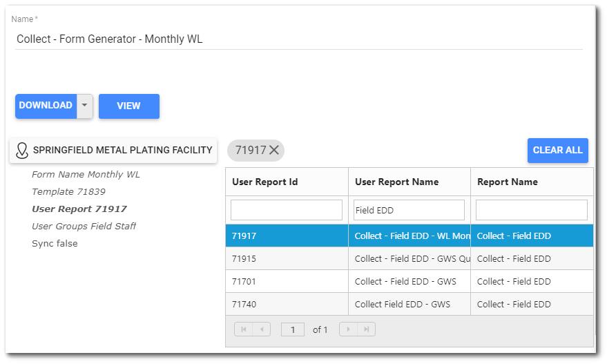The image size is (607, 364).
Task: Click Report Name cell in row 71917
Action: pos(532,236)
